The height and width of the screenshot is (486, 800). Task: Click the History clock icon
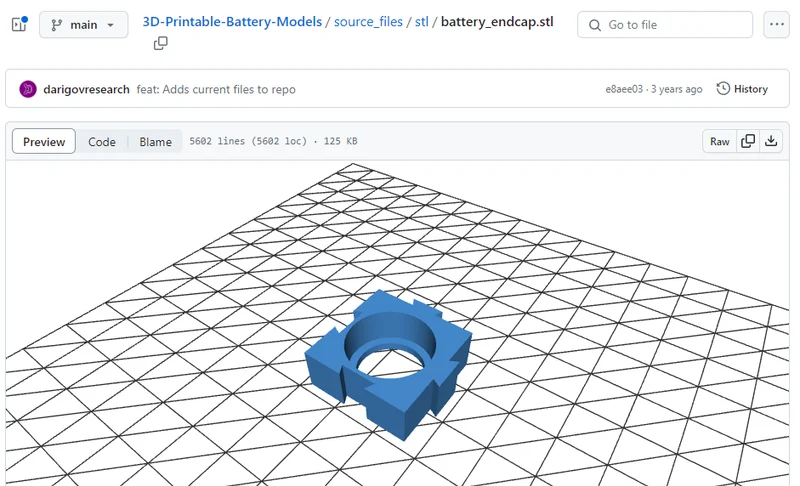(x=723, y=89)
